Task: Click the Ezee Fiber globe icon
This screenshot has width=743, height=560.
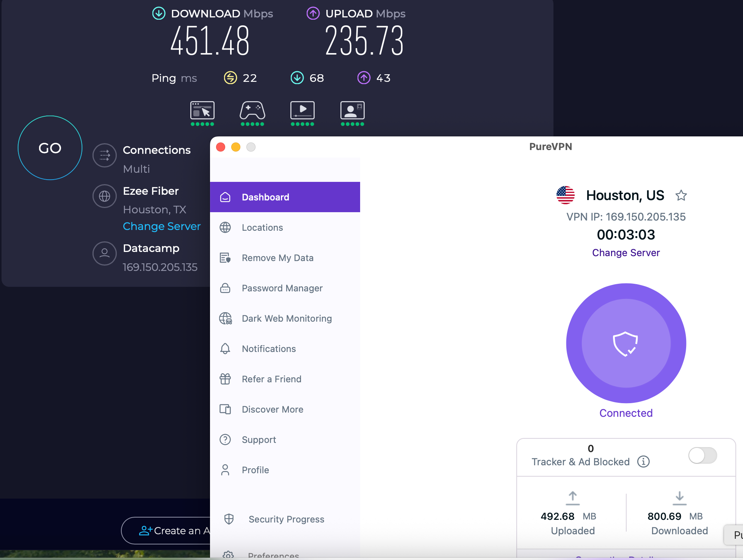Action: pos(105,196)
